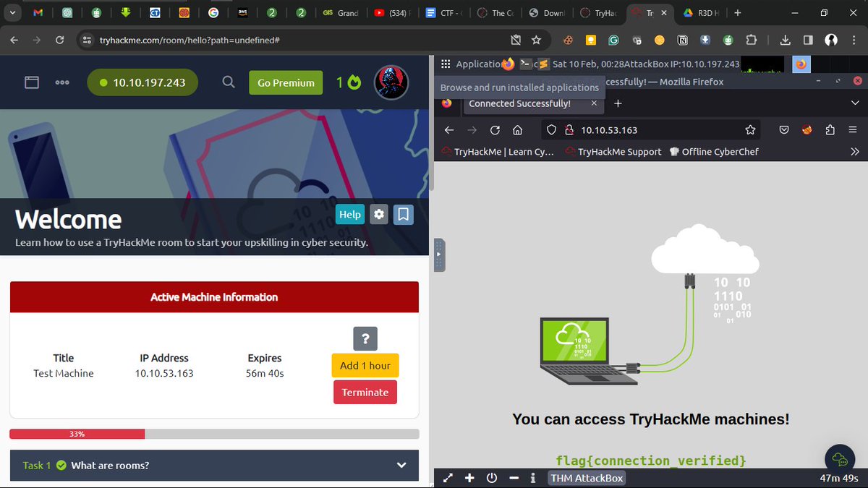Viewport: 868px width, 488px height.
Task: Open terminal from AttackBox panel
Action: click(526, 64)
